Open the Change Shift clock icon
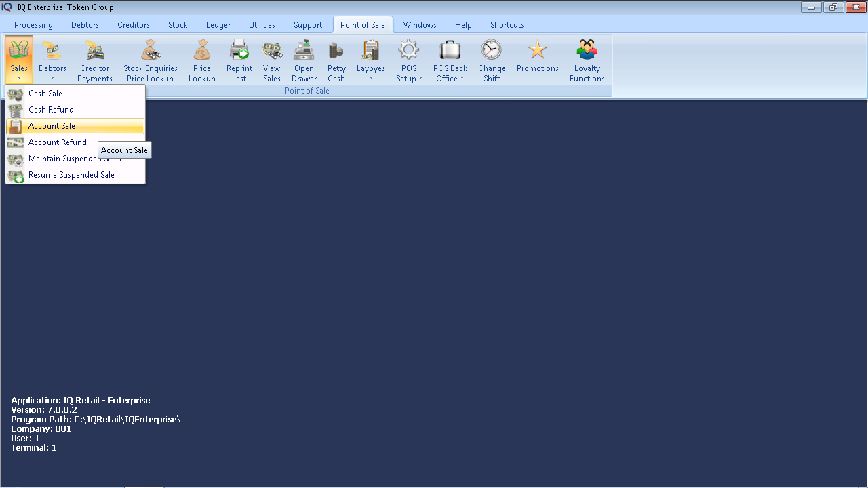The height and width of the screenshot is (488, 868). point(492,49)
